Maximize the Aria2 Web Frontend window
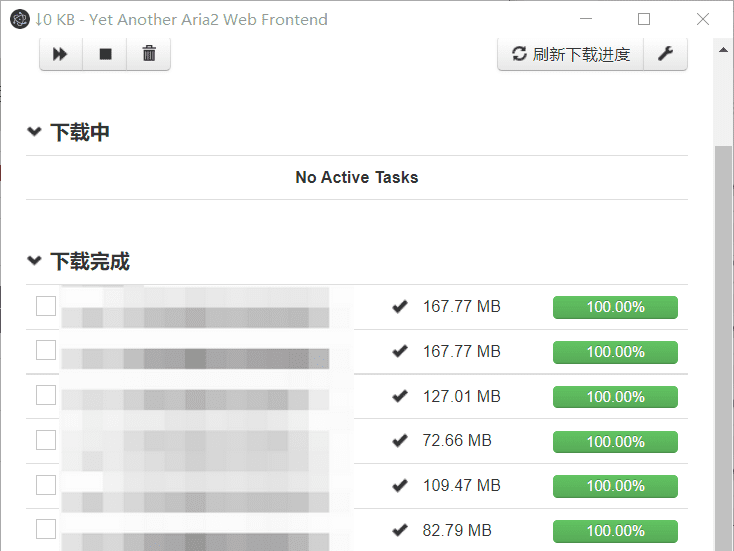The height and width of the screenshot is (551, 734). (x=644, y=19)
